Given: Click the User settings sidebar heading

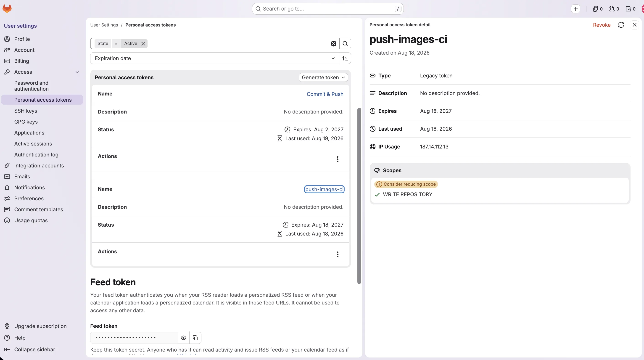Looking at the screenshot, I should pos(20,26).
